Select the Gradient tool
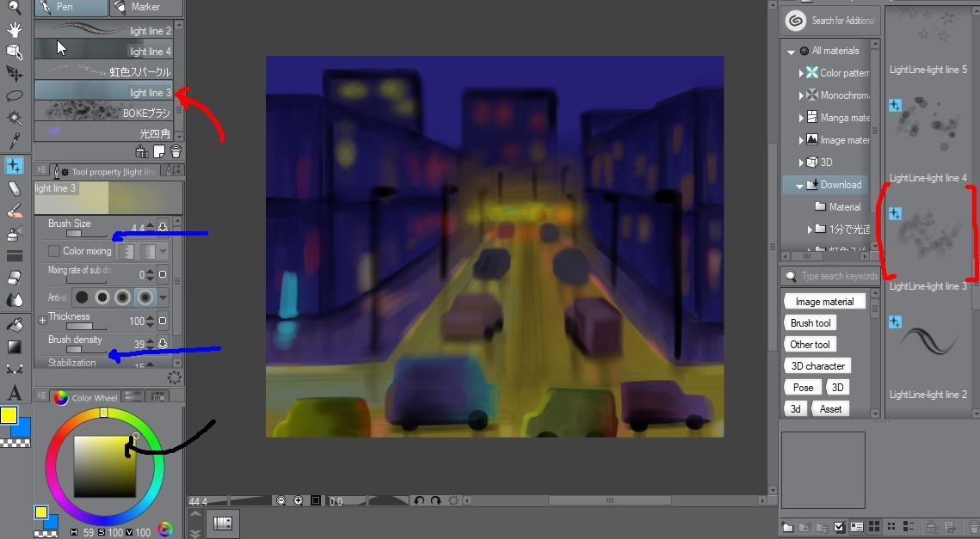 coord(14,347)
